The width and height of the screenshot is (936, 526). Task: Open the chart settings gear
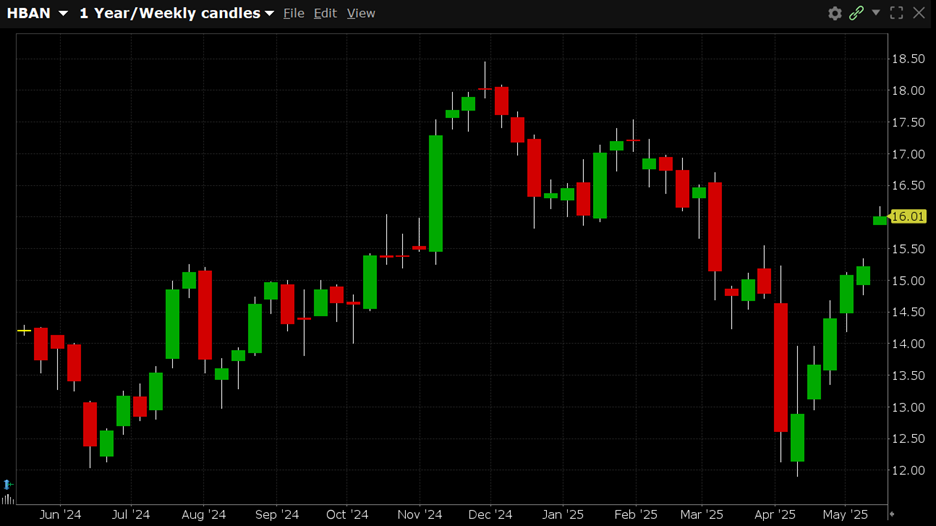click(x=835, y=13)
